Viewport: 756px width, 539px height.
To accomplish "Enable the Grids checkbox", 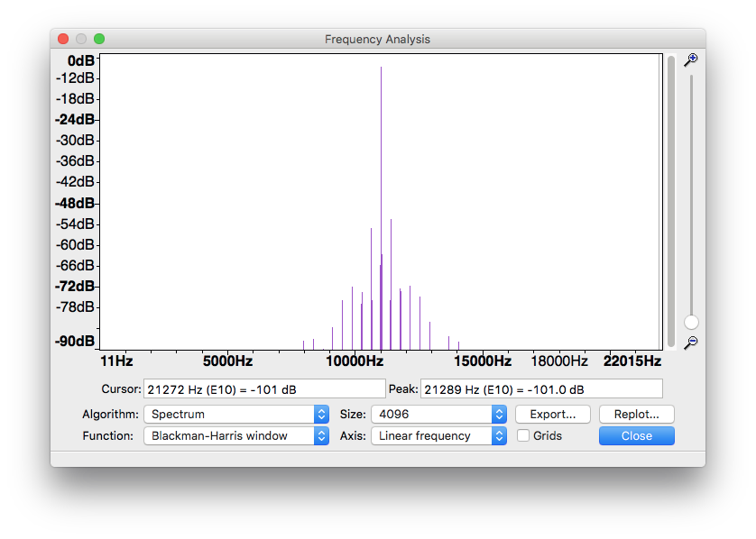I will tap(523, 435).
